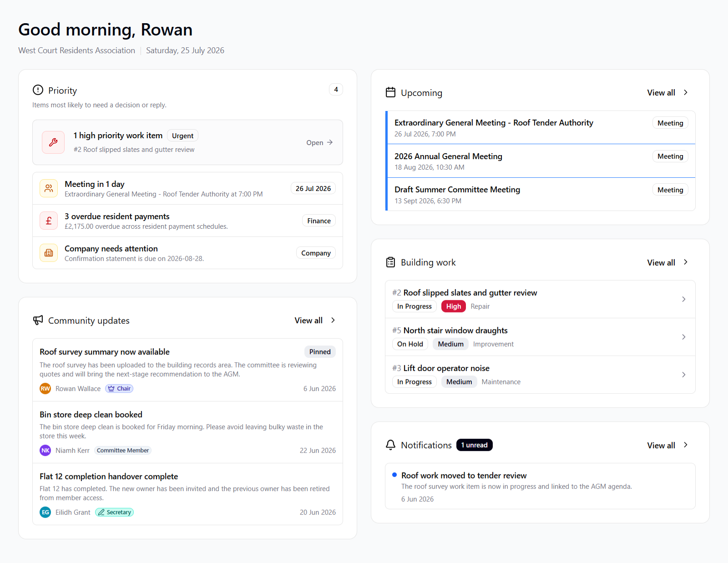This screenshot has width=728, height=563.
Task: Click Meeting tag on Draft Summer Committee
Action: (670, 190)
